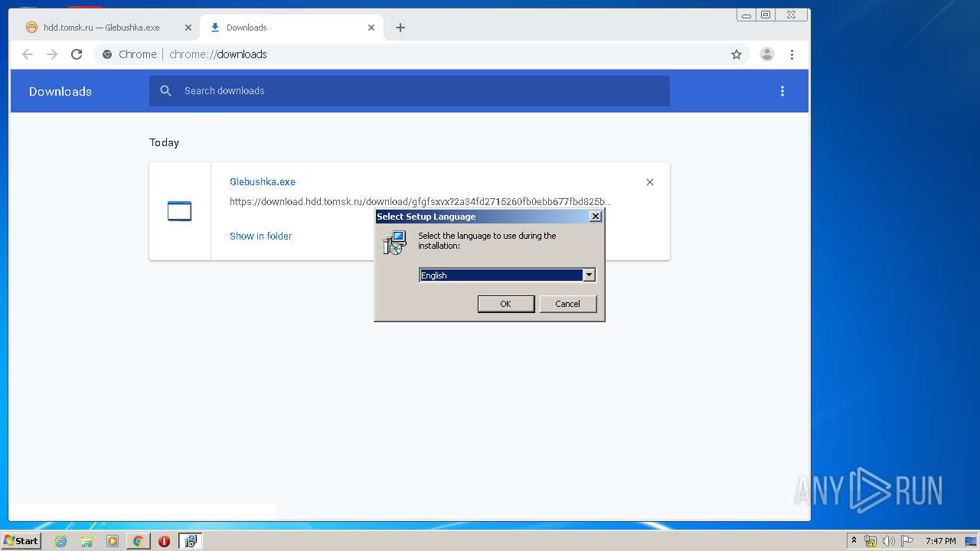
Task: Open Downloads page more actions menu
Action: 782,91
